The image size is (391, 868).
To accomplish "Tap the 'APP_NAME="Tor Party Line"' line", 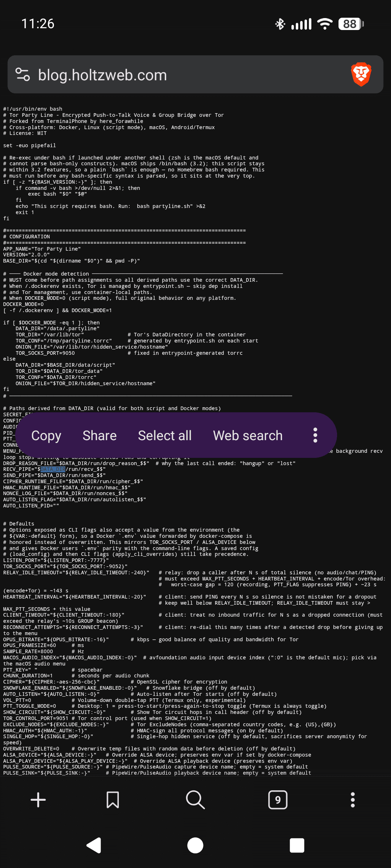I will pos(42,249).
